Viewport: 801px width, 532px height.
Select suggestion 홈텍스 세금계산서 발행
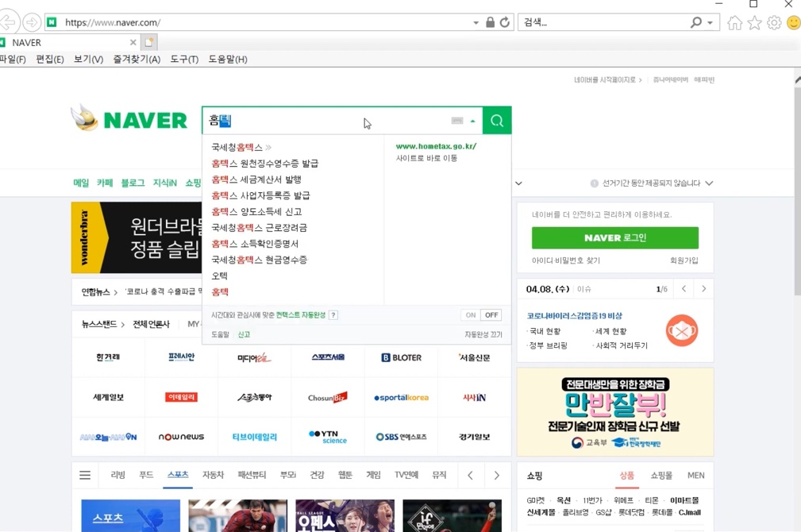tap(256, 179)
